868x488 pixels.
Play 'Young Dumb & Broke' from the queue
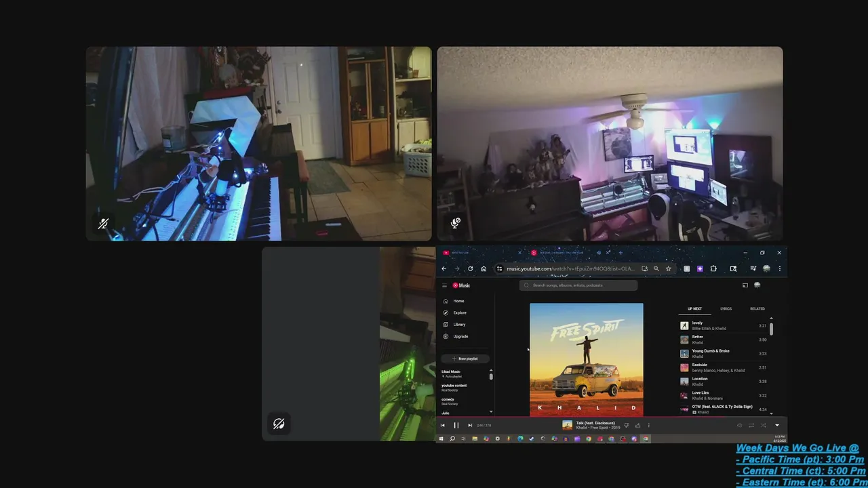[724, 354]
